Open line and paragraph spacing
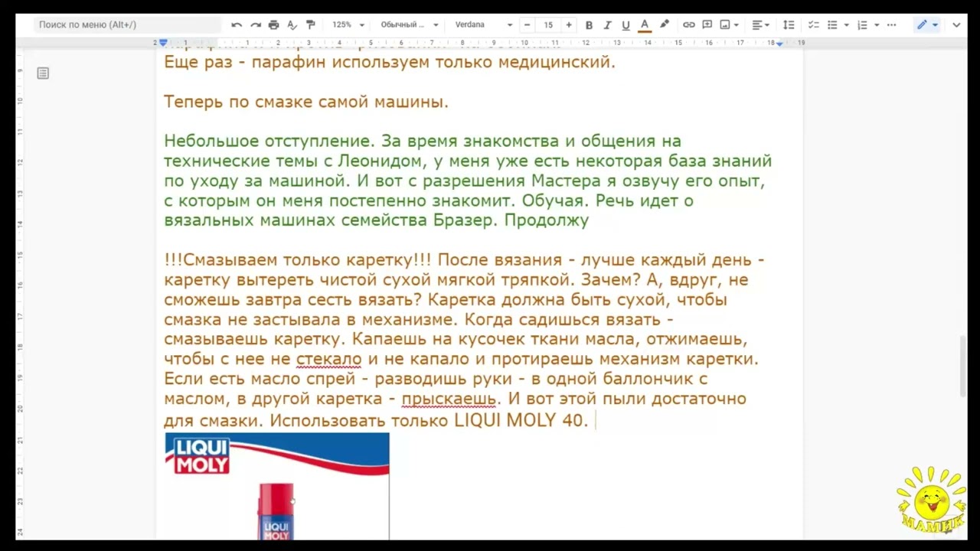Screen dimensions: 980x551 pos(789,24)
